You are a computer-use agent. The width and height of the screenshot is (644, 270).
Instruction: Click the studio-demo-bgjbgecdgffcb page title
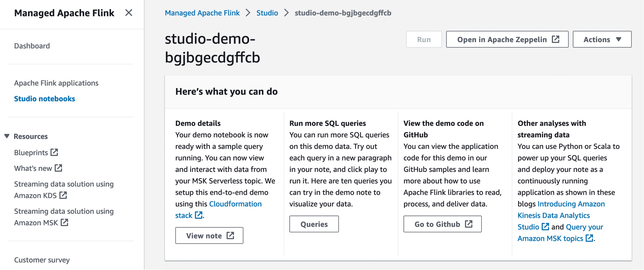212,48
